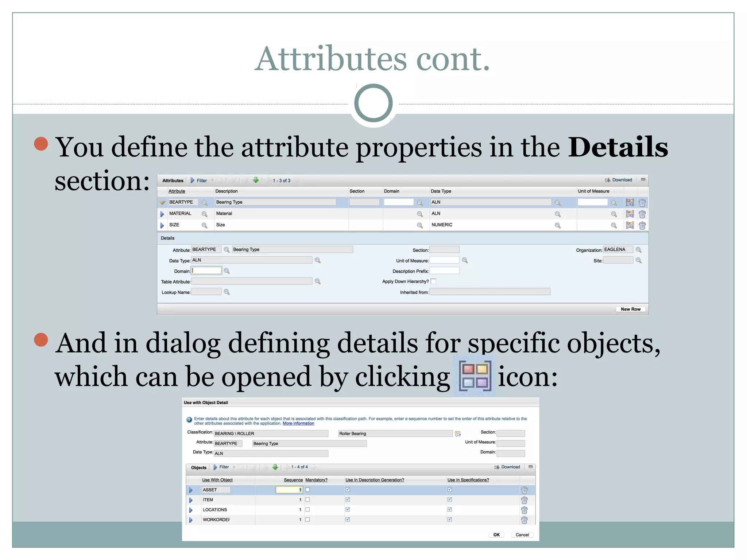Screen dimensions: 747x560
Task: Sort by Use In Description Generation? header
Action: (x=375, y=480)
